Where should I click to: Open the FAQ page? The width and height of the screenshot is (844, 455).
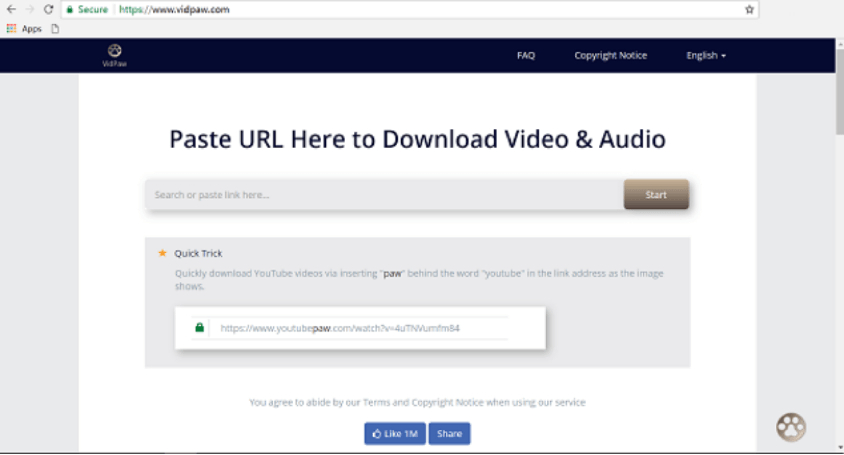point(526,55)
